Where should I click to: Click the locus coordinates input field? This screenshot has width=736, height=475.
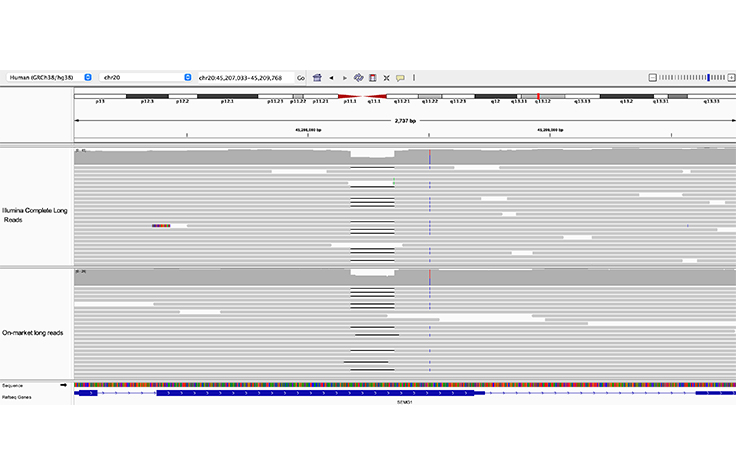coord(244,77)
